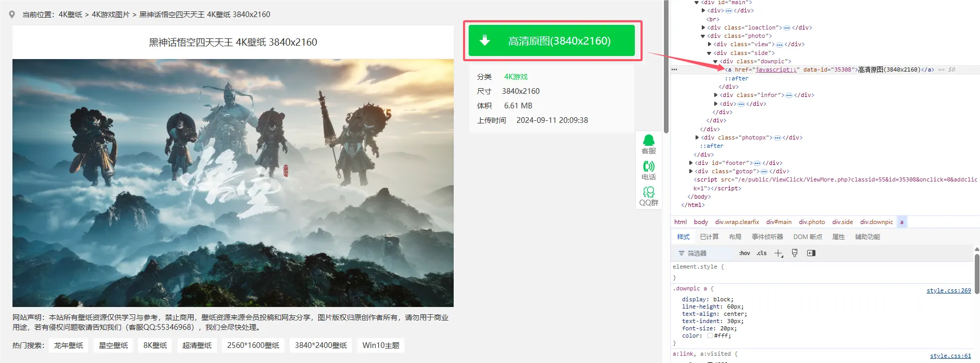Search the 超清壁纸 hot tag
Screen dimensions: 980x363
pyautogui.click(x=197, y=345)
